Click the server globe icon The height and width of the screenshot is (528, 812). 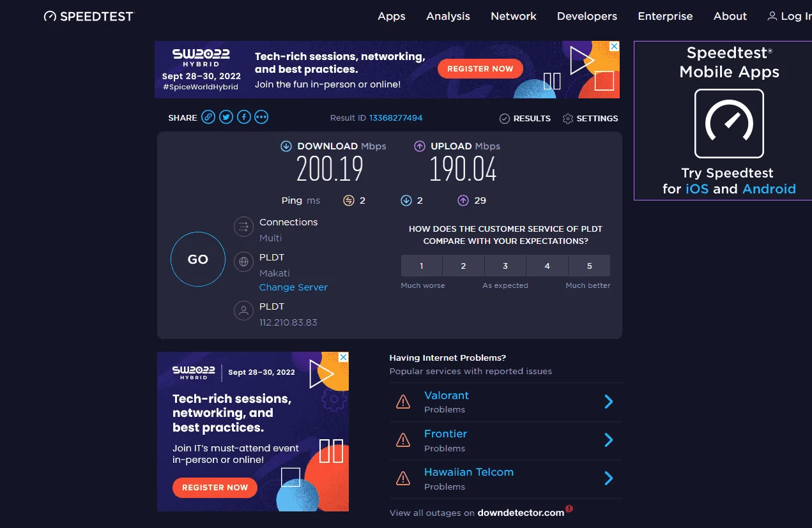[243, 262]
